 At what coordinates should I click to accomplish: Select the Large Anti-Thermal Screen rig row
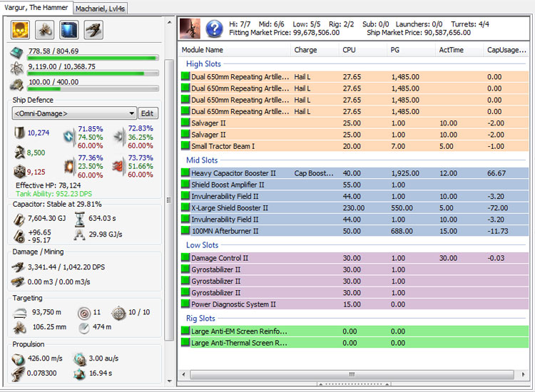(x=355, y=343)
